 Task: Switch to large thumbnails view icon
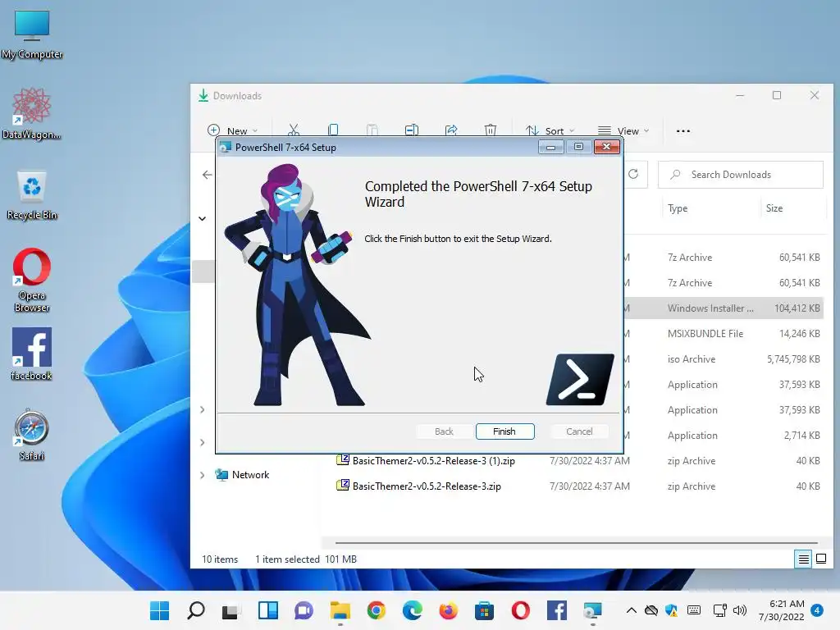[x=820, y=559]
